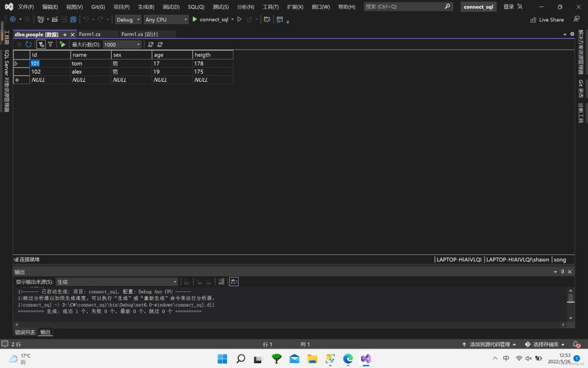Click the filter funnel icon in data toolbar
The height and width of the screenshot is (368, 588).
point(51,44)
